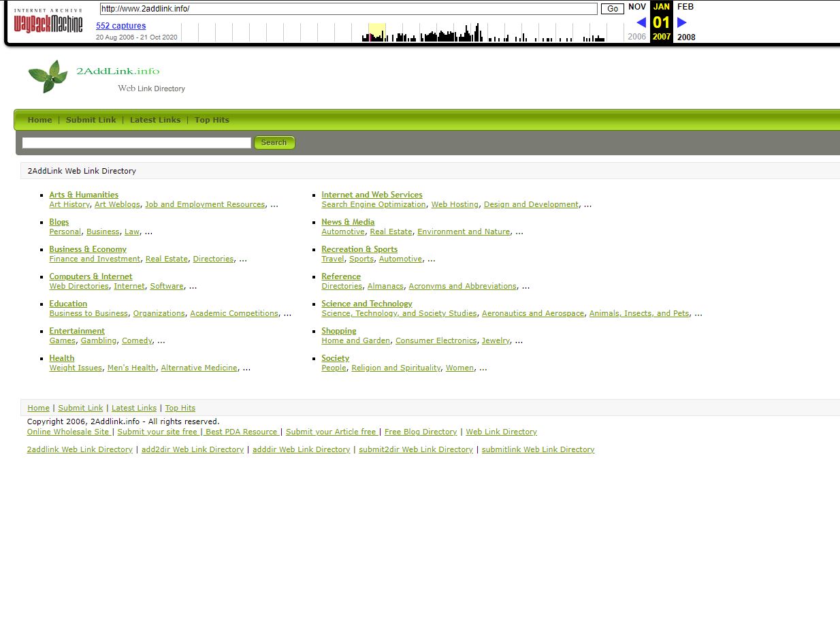Go to previous capture with left arrow
The image size is (840, 638).
(x=641, y=22)
